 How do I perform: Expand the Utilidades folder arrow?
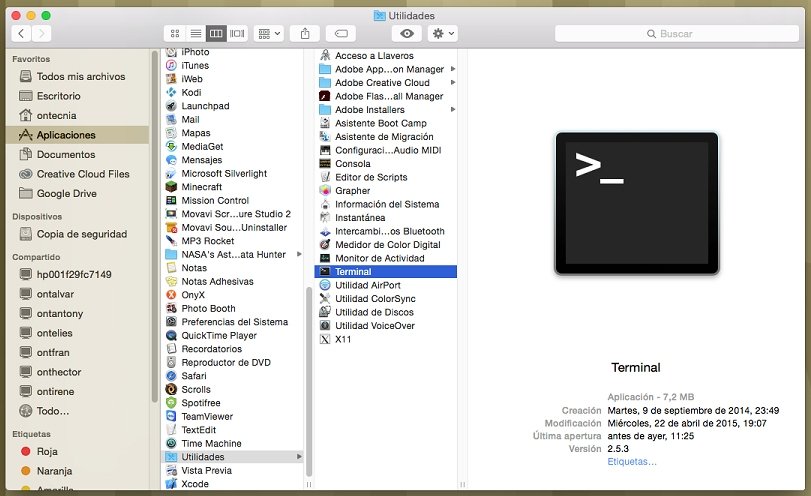[299, 457]
